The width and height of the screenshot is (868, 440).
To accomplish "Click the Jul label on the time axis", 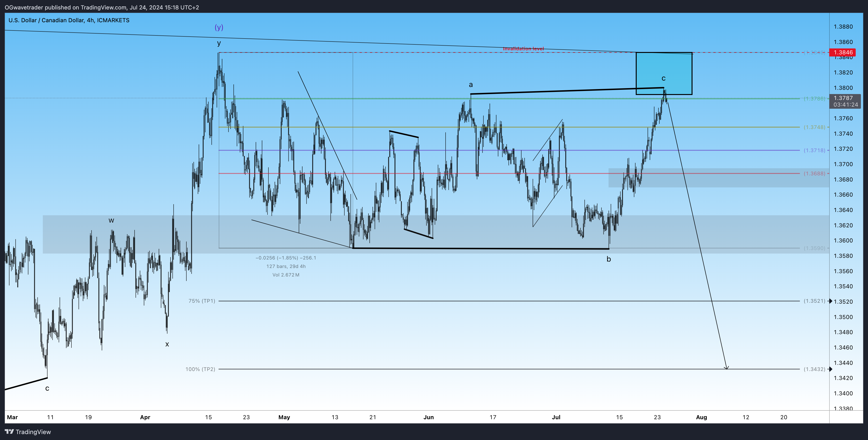I will click(x=556, y=418).
